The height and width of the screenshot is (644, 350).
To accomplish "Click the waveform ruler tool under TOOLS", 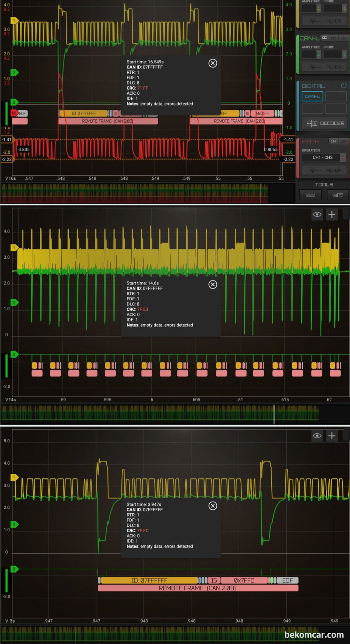I will [310, 195].
